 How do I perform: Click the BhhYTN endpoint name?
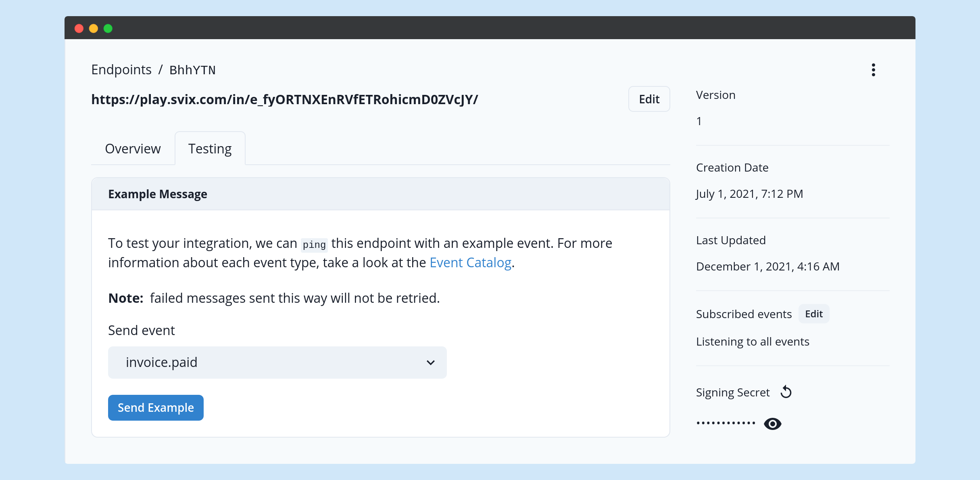[x=192, y=69]
